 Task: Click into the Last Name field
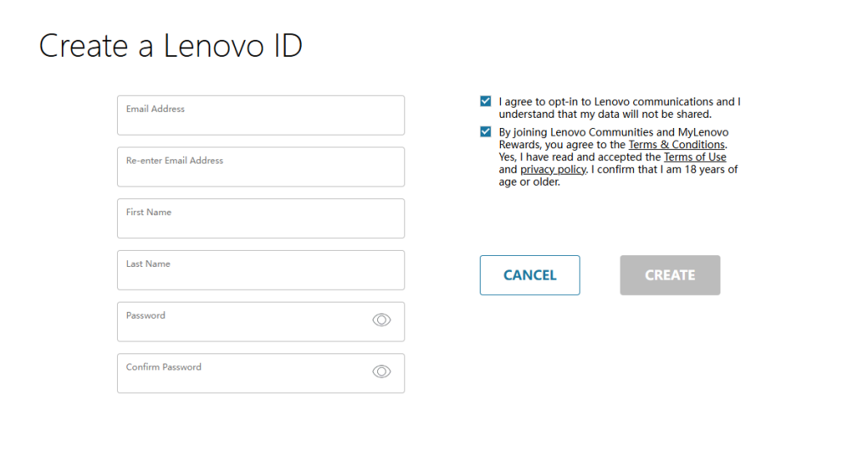[261, 270]
